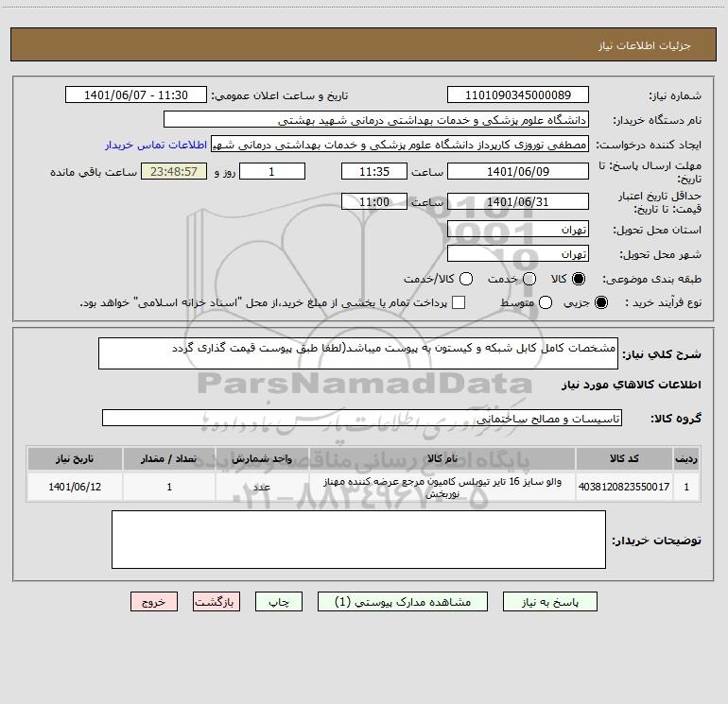The width and height of the screenshot is (728, 704).
Task: Click the need date cell 1401/06/12
Action: coord(75,487)
